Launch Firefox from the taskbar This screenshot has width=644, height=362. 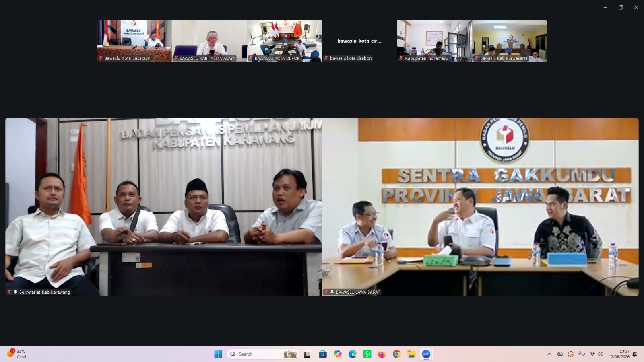[x=382, y=354]
